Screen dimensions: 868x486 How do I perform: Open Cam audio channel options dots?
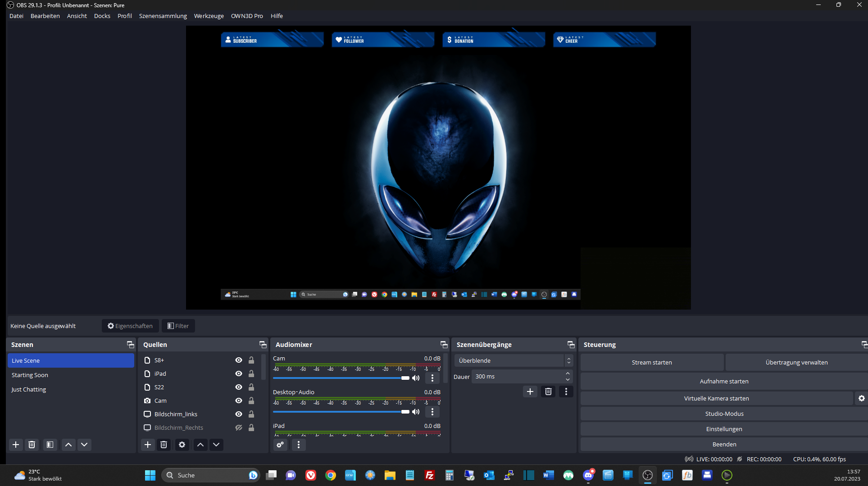click(x=432, y=378)
